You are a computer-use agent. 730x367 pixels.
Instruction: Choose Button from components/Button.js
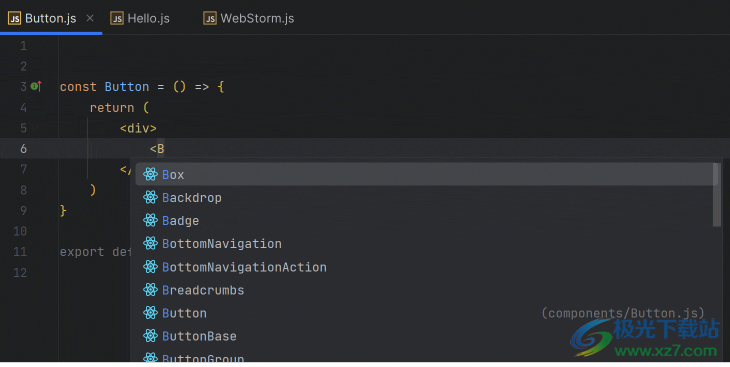(426, 313)
